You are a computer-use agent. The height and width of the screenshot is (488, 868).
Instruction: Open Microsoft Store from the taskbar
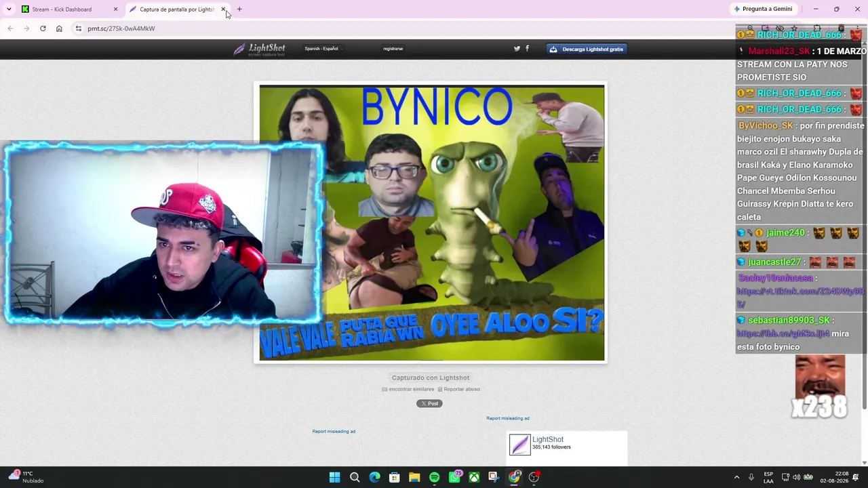394,477
